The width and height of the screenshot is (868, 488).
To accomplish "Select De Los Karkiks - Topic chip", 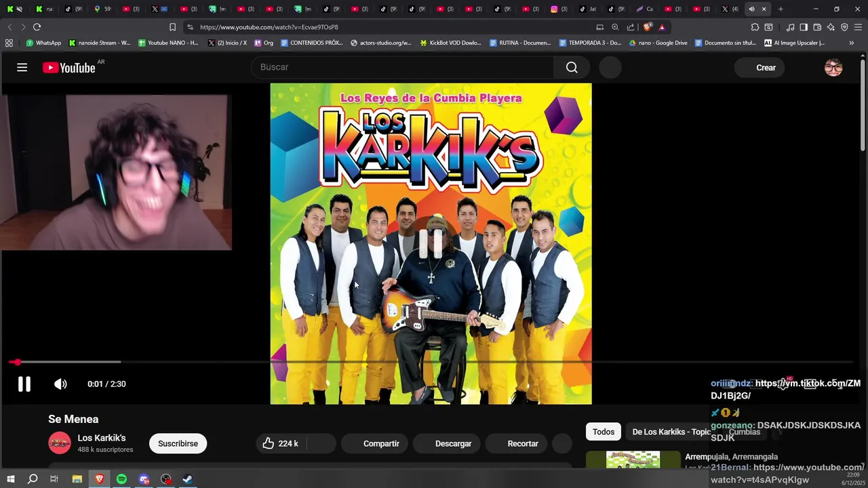I will point(671,432).
